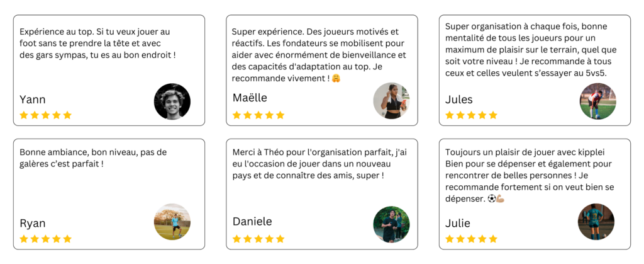Click Maëlle's circular avatar picture

391,101
